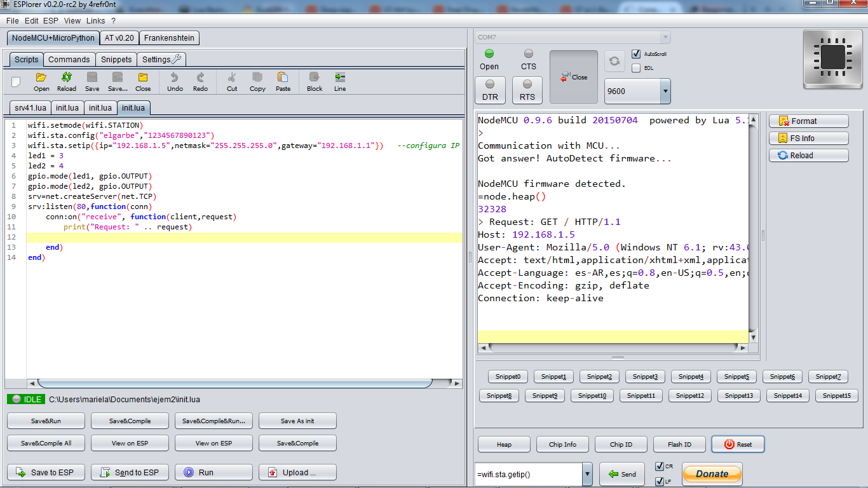
Task: Click the Upload button
Action: (297, 472)
